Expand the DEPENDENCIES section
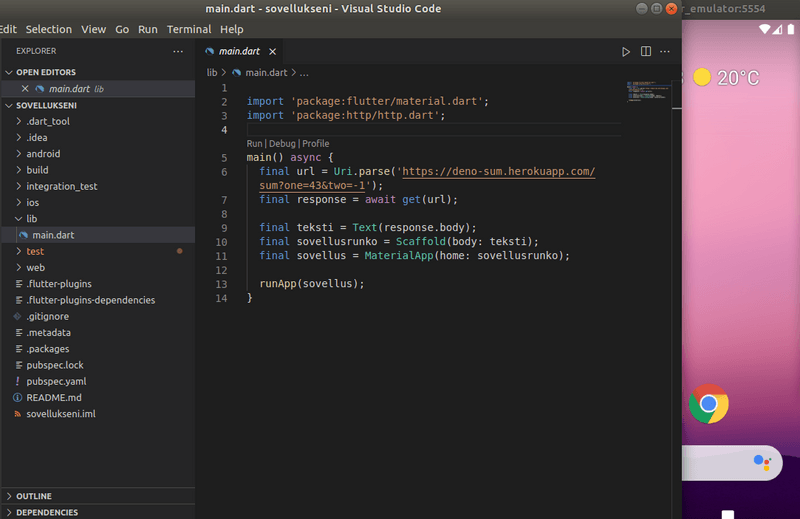800x519 pixels. (46, 512)
